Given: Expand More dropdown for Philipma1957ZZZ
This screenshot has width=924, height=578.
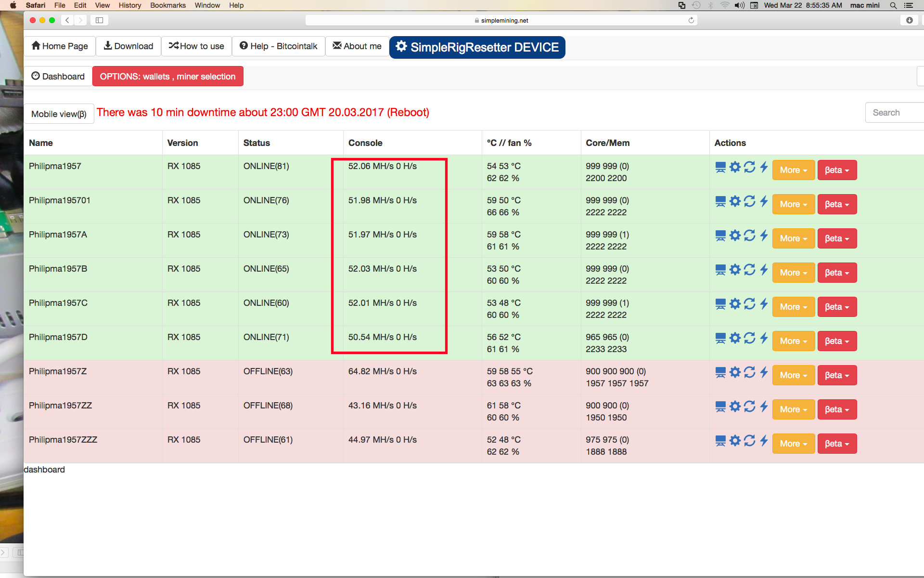Looking at the screenshot, I should pyautogui.click(x=794, y=444).
